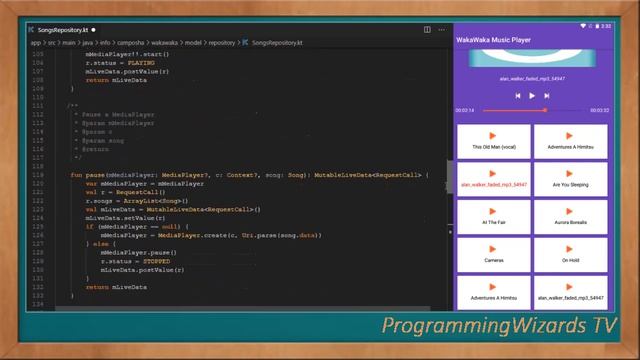
Task: Skip to next track in music player
Action: [547, 96]
